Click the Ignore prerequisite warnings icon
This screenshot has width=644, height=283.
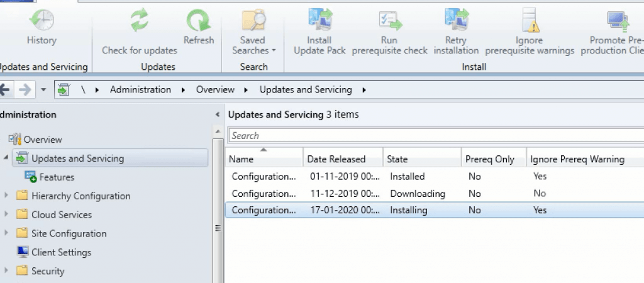click(531, 20)
